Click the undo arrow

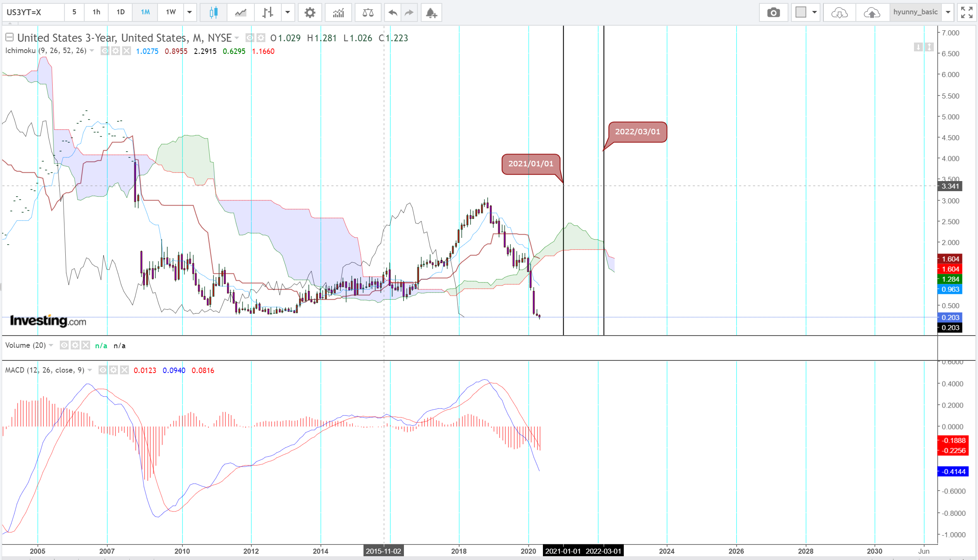pyautogui.click(x=393, y=12)
